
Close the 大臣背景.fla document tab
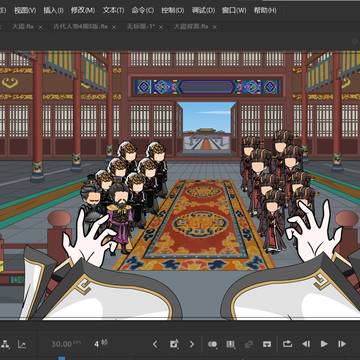214,28
